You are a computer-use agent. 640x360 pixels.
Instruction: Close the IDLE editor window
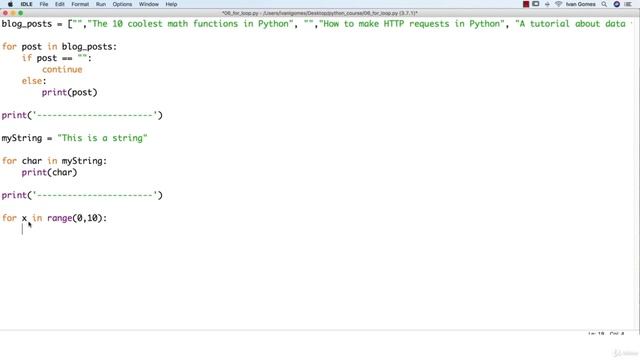[x=5, y=13]
